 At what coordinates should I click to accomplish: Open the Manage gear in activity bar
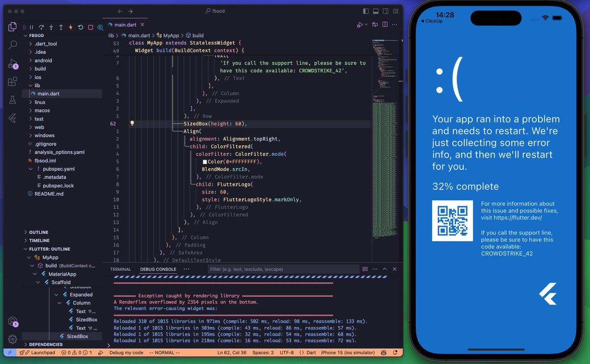coord(13,339)
